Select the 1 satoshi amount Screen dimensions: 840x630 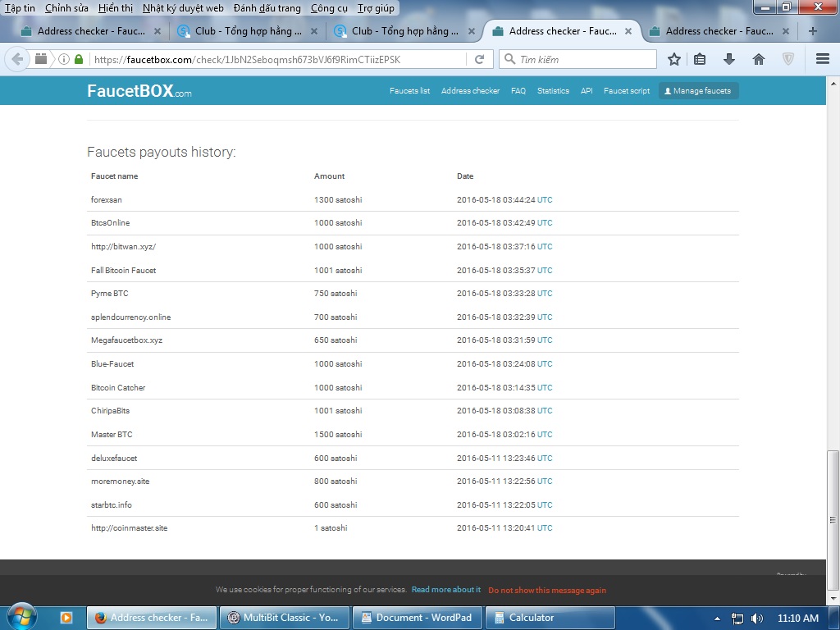(330, 527)
